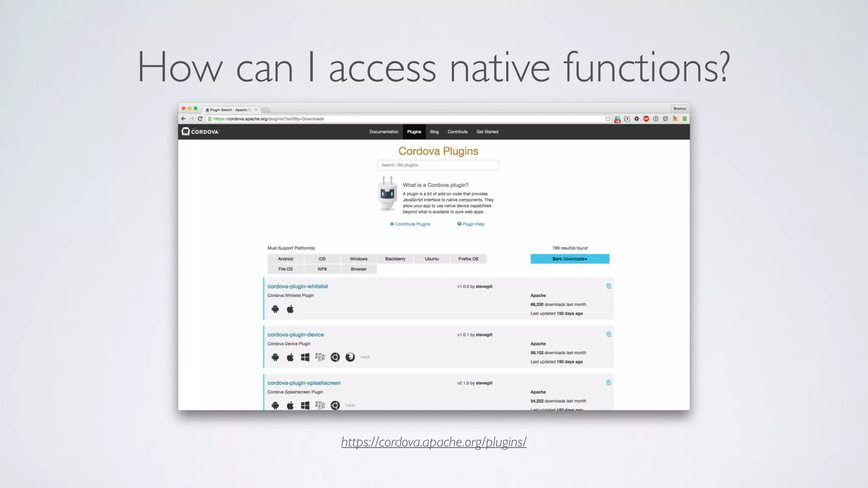Open the cordova-plugin-device link
Viewport: 868px width, 488px height.
295,335
